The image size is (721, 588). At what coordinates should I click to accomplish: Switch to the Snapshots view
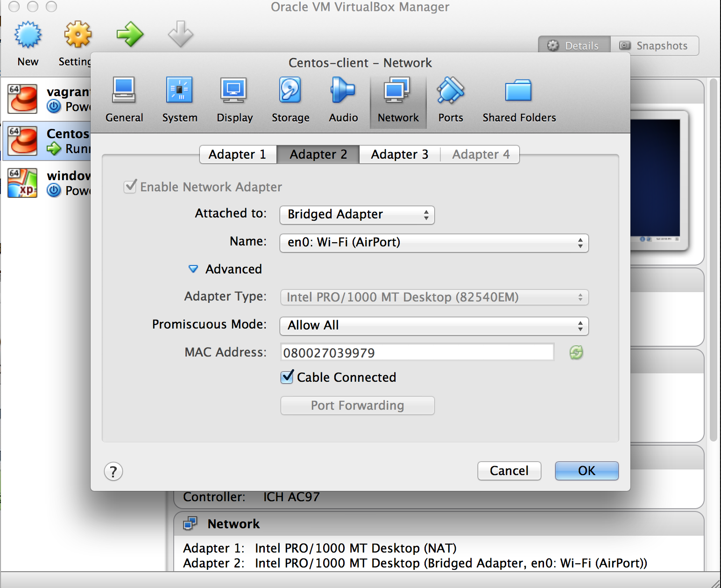655,46
